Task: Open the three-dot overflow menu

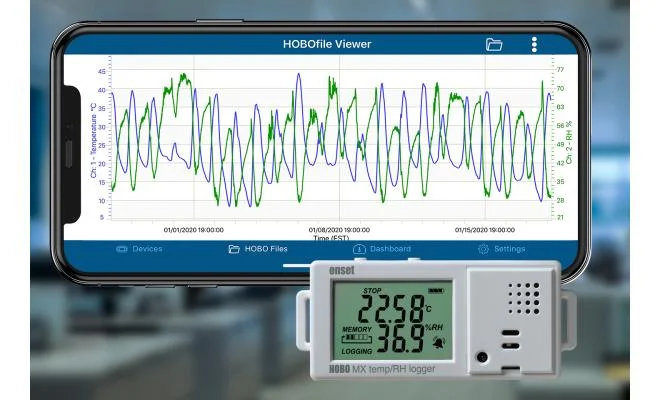Action: (534, 44)
